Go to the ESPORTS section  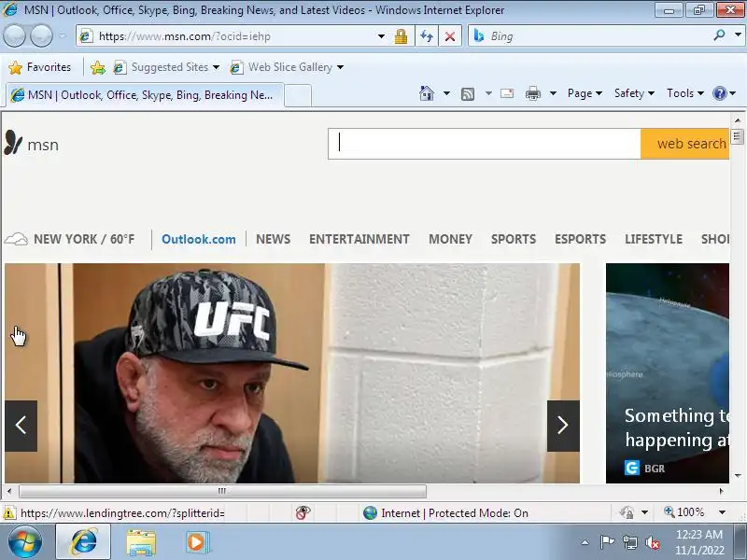[580, 239]
